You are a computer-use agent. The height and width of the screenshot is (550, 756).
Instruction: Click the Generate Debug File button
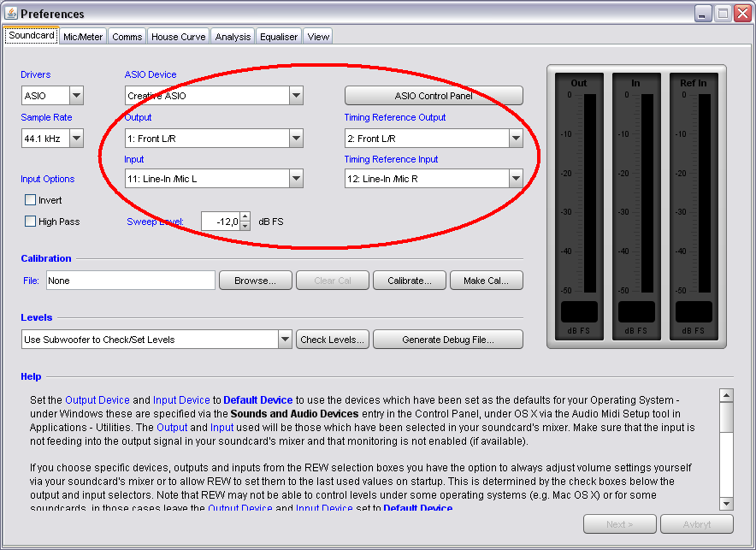447,340
